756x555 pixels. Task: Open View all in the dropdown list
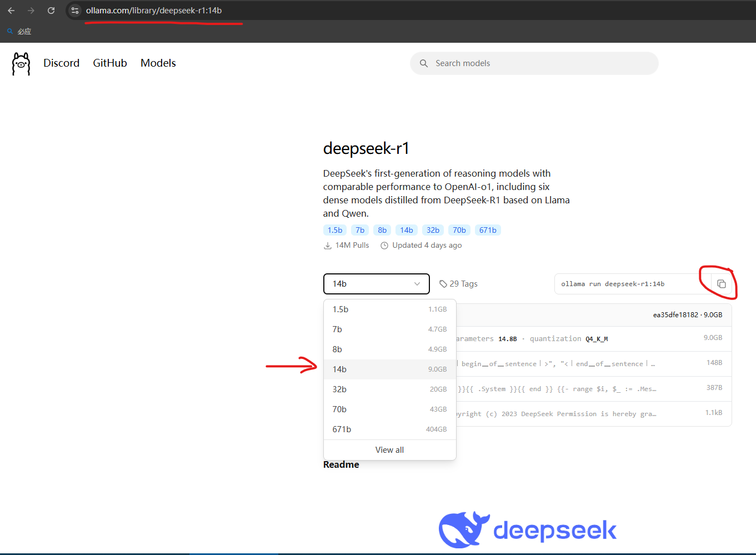pyautogui.click(x=390, y=450)
